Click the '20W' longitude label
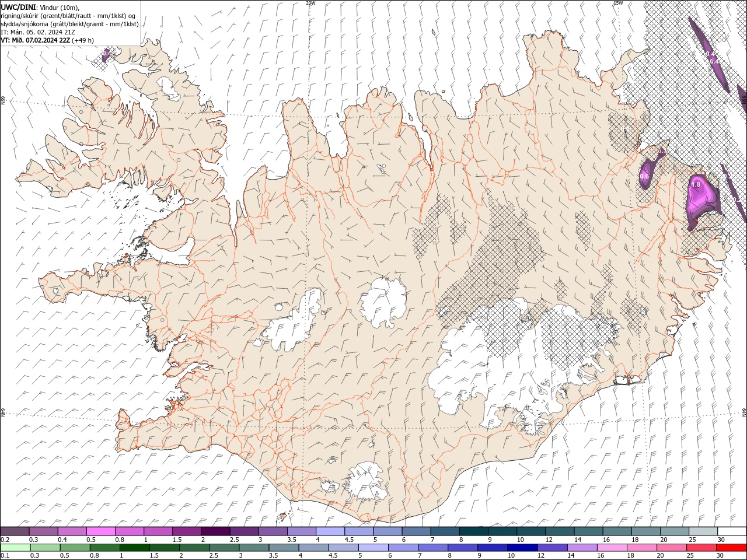Viewport: 747px width, 560px height. click(310, 3)
